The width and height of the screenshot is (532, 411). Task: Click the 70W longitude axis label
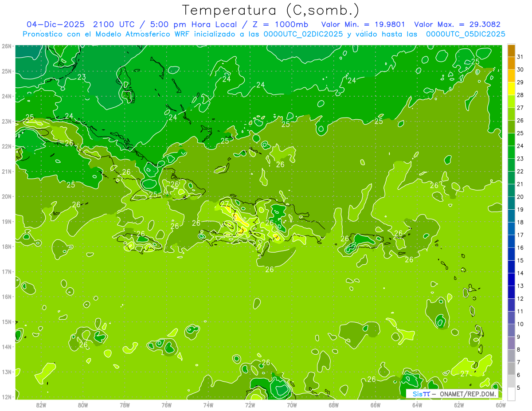click(x=292, y=404)
